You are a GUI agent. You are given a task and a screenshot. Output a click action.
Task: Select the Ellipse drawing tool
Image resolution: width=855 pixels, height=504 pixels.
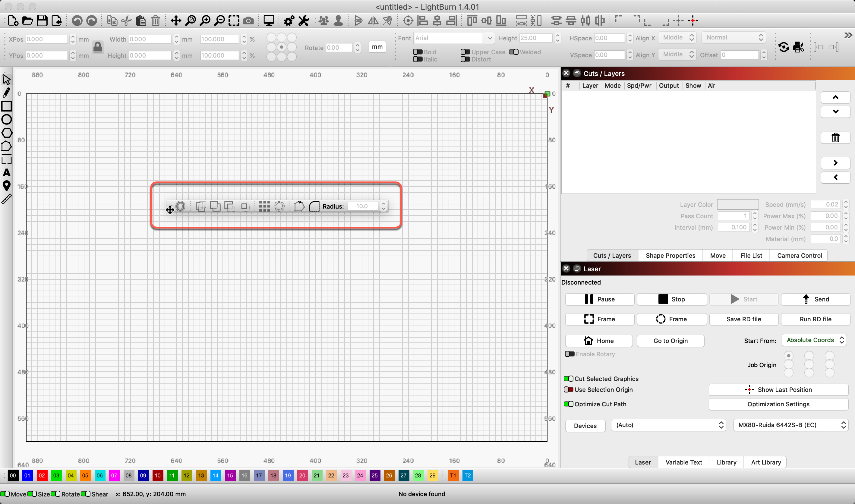click(x=6, y=119)
